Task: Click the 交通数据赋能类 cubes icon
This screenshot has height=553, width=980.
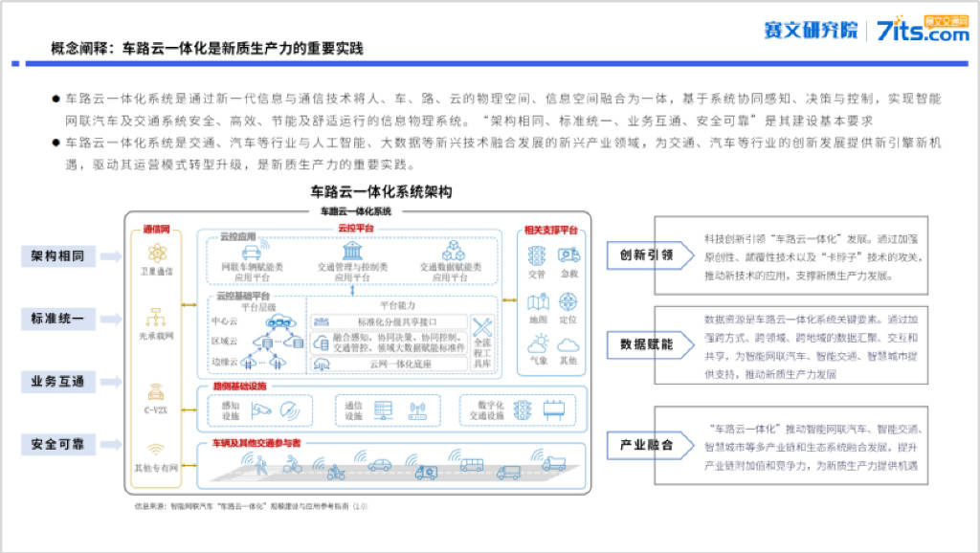Action: 453,251
